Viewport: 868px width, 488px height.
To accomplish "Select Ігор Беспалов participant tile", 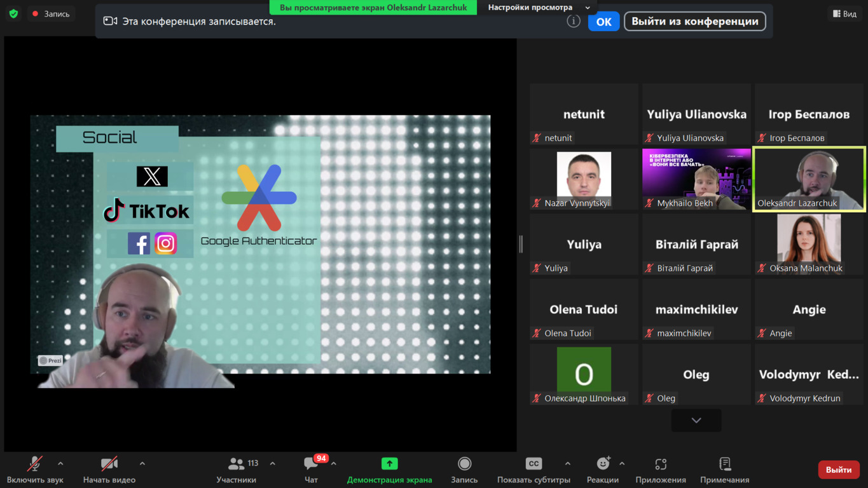I will click(809, 114).
